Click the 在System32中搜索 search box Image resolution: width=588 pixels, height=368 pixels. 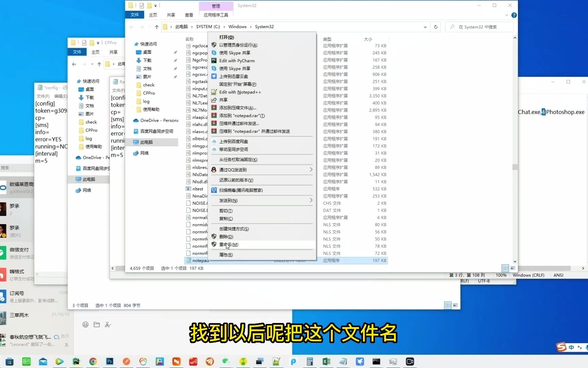[480, 27]
